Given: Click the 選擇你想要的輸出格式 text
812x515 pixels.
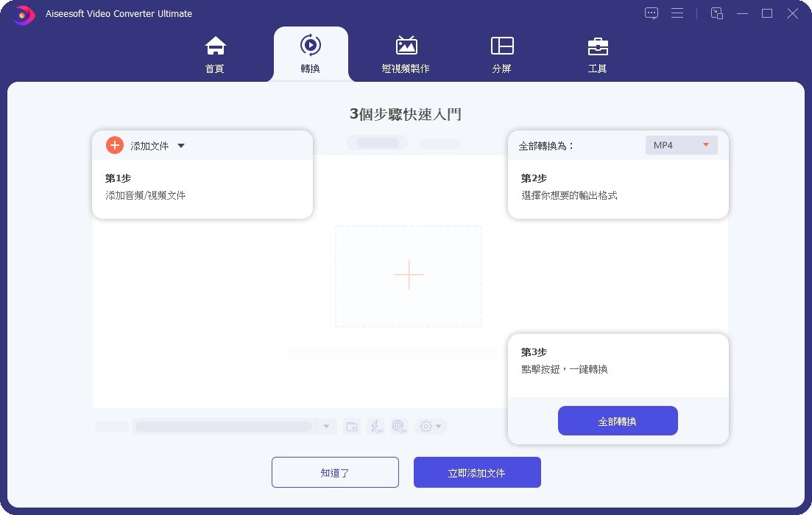Looking at the screenshot, I should tap(569, 195).
